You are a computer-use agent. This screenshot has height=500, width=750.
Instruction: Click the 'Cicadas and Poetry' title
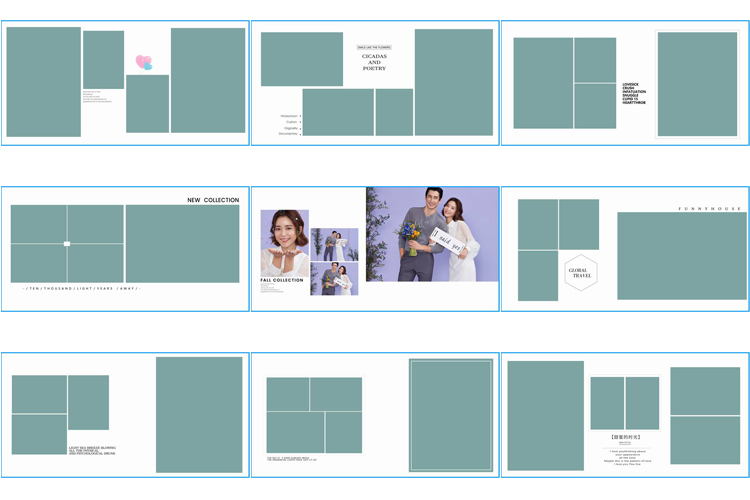374,62
